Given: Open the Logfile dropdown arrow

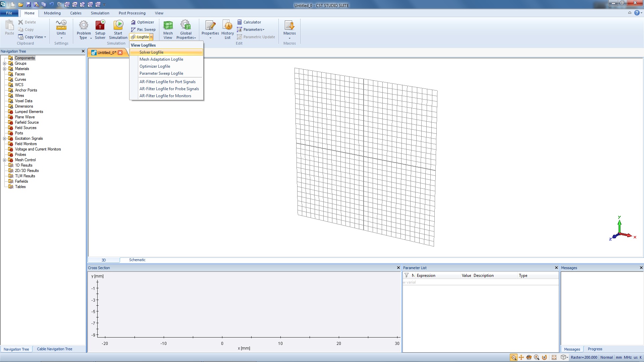Looking at the screenshot, I should (x=151, y=37).
